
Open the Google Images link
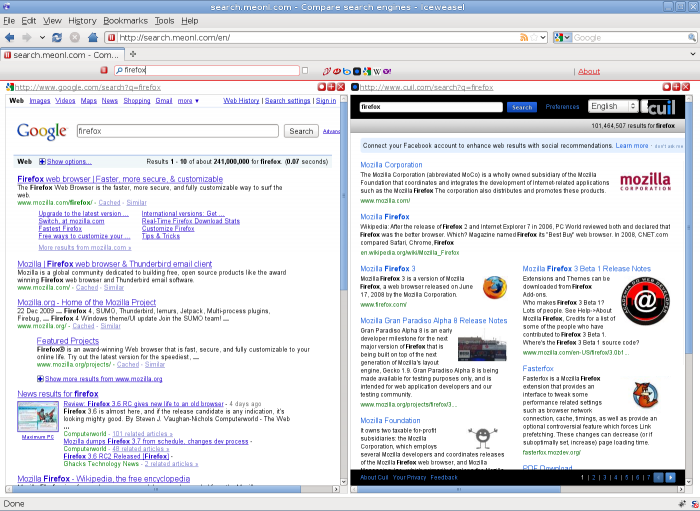(40, 101)
